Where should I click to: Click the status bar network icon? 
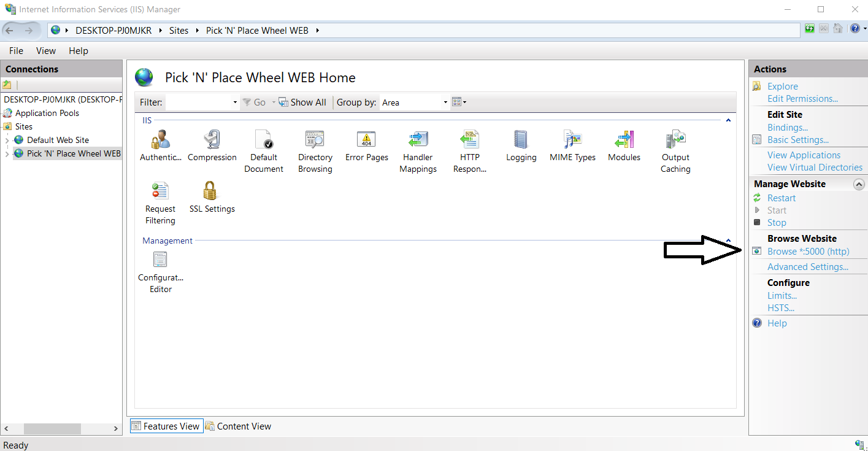click(x=859, y=444)
